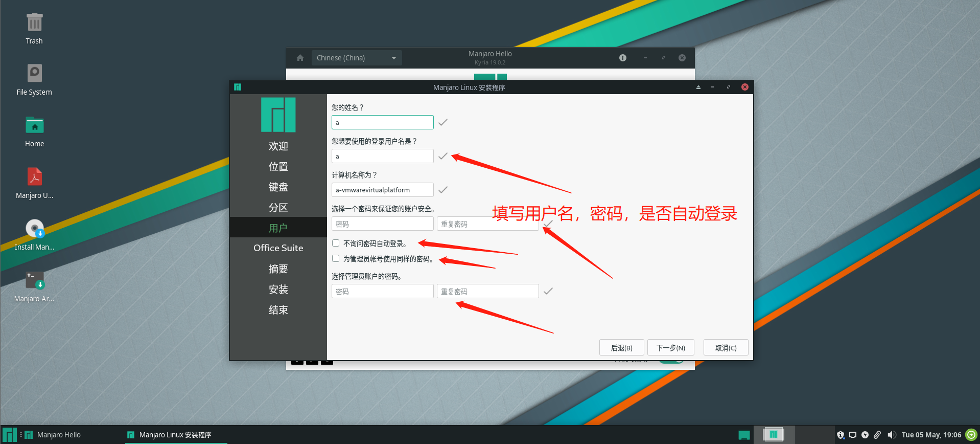This screenshot has height=444, width=980.
Task: Minimize the Manjaro Linux installer window
Action: (712, 87)
